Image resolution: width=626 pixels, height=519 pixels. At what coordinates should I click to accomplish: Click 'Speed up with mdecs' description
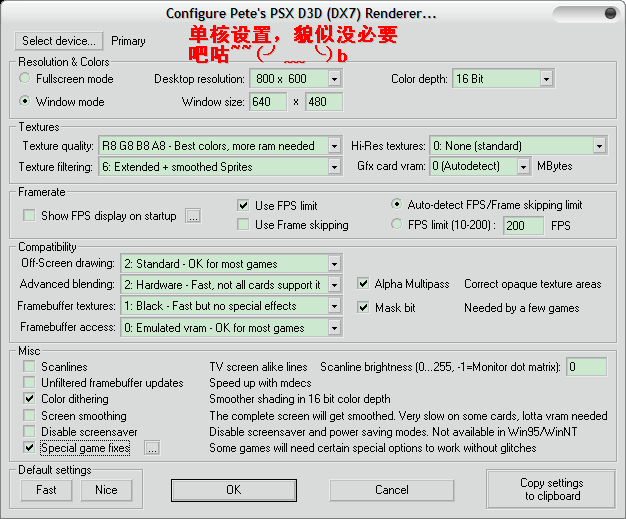point(260,383)
